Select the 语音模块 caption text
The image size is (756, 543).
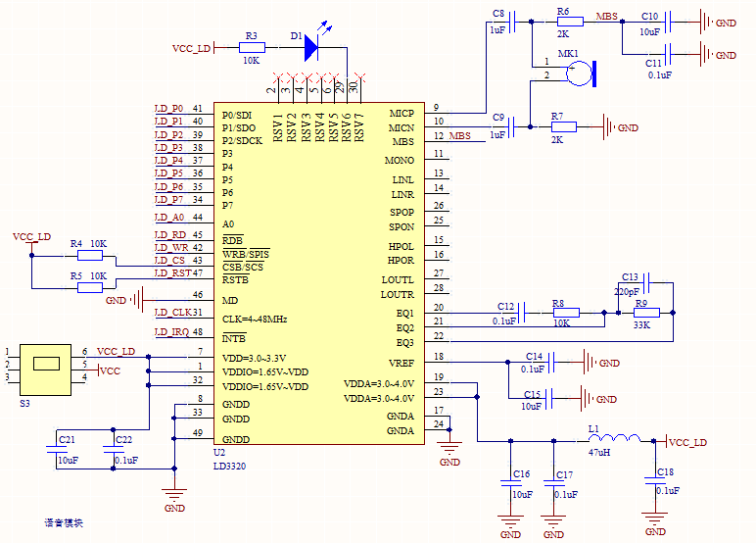64,522
